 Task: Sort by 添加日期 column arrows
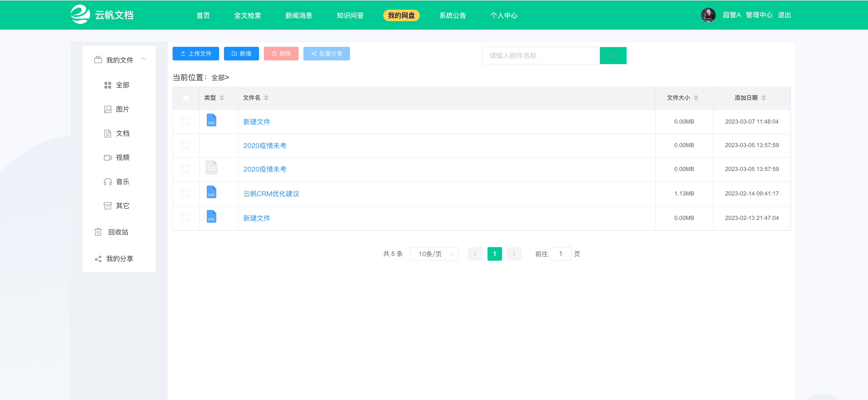click(763, 98)
